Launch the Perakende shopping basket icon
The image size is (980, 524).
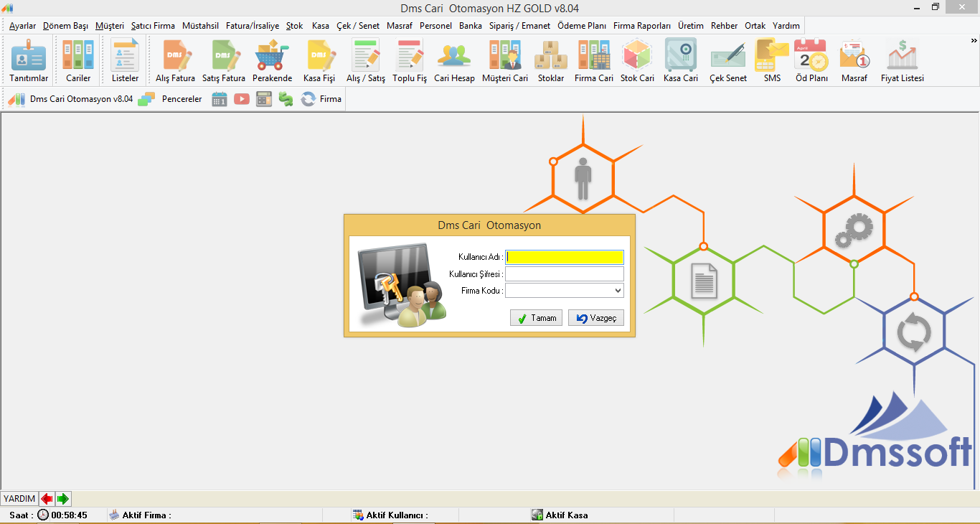tap(272, 61)
